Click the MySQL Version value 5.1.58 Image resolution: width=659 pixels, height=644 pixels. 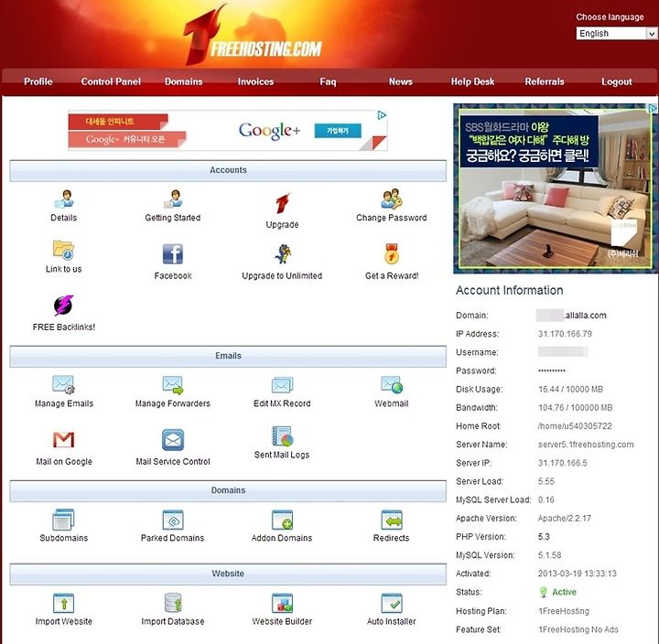click(x=550, y=555)
